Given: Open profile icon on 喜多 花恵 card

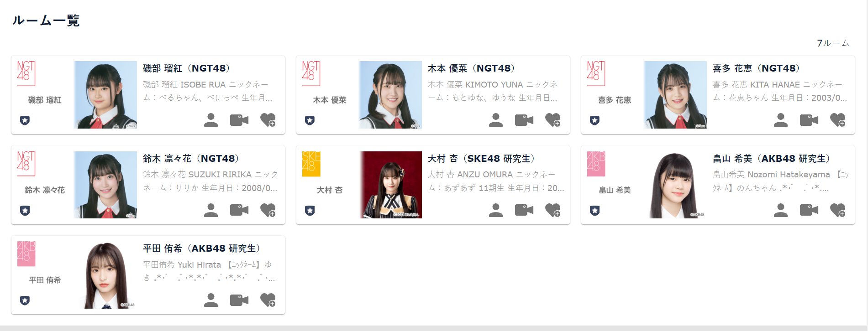Looking at the screenshot, I should tap(780, 120).
